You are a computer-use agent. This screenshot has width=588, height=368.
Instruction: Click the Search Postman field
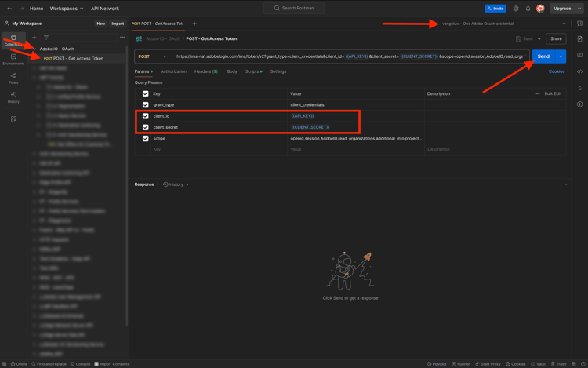(x=294, y=9)
